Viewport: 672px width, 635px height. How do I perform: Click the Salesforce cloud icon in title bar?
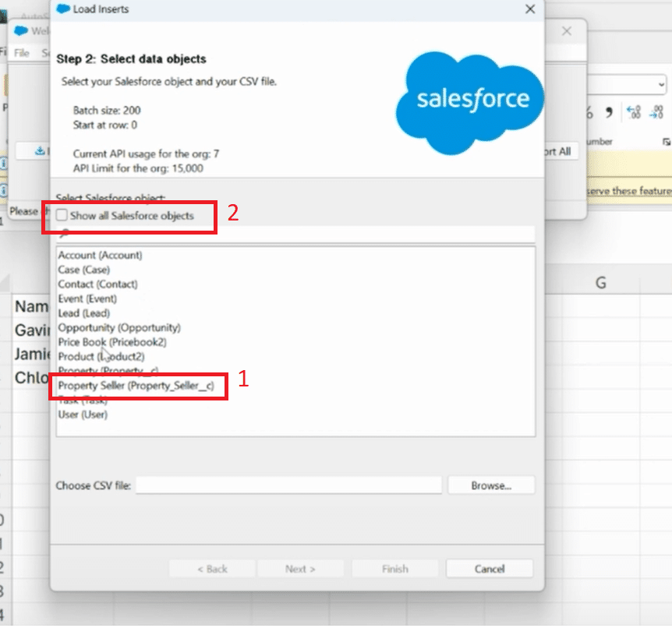63,9
